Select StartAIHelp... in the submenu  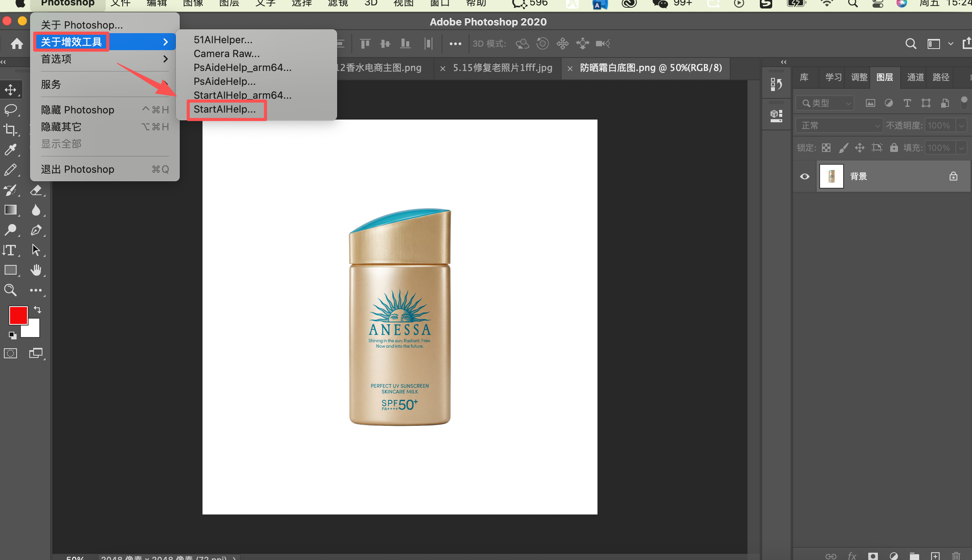click(224, 110)
